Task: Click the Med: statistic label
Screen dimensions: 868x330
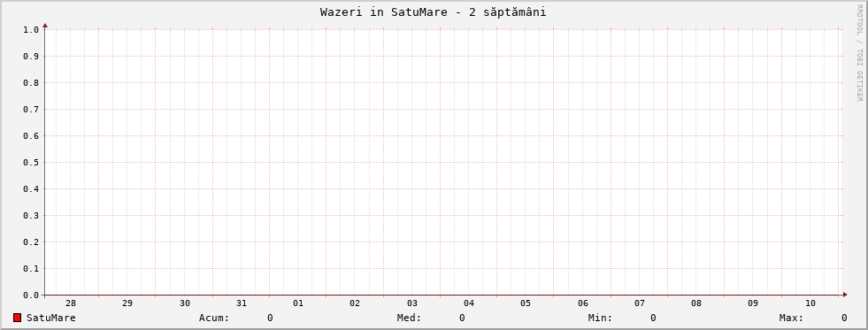Action: tap(409, 318)
